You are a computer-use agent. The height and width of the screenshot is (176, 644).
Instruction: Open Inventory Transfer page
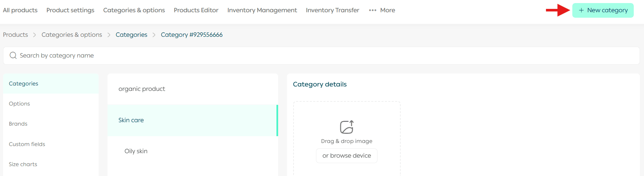(332, 10)
